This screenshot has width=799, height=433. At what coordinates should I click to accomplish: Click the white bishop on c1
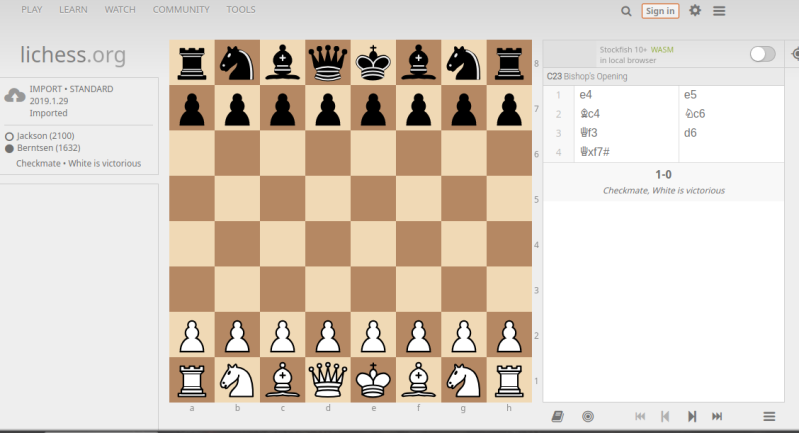point(283,380)
